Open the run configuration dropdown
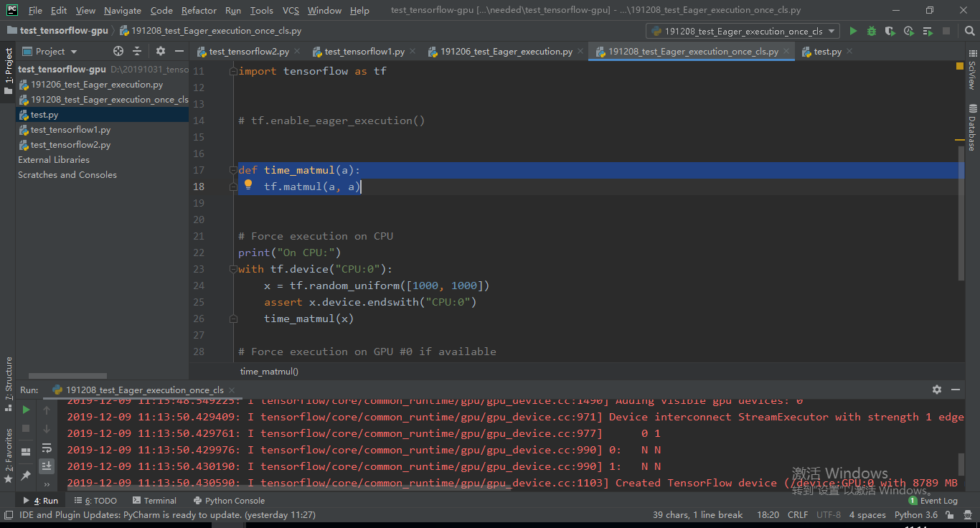The height and width of the screenshot is (528, 980). point(743,31)
